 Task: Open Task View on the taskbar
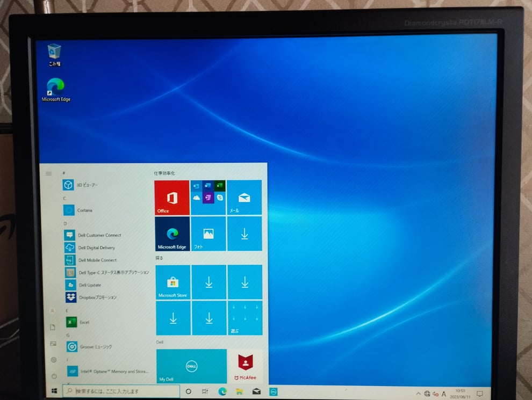click(x=205, y=391)
